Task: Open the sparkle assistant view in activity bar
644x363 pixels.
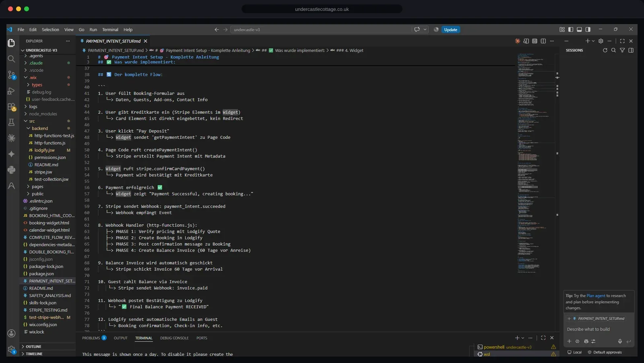Action: (x=11, y=154)
